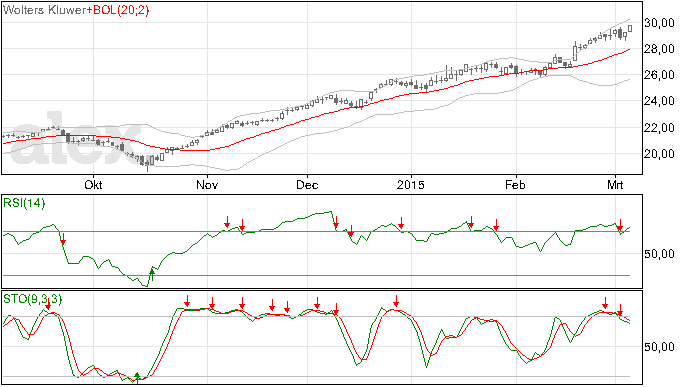This screenshot has height=387, width=690.
Task: Click the green buy arrow in STO panel
Action: (x=137, y=377)
